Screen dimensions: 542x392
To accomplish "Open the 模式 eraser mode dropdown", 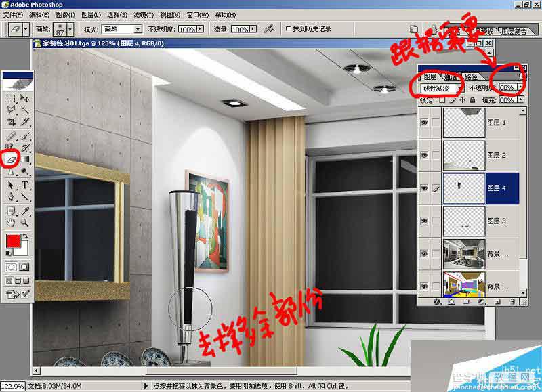I will (138, 29).
